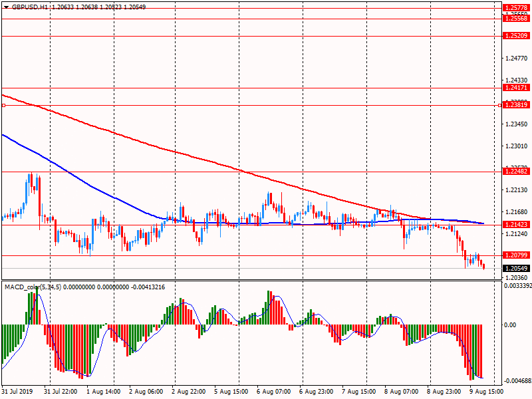Click the 2 Aug 22:00 time axis label
Image resolution: width=532 pixels, height=399 pixels.
pos(189,392)
